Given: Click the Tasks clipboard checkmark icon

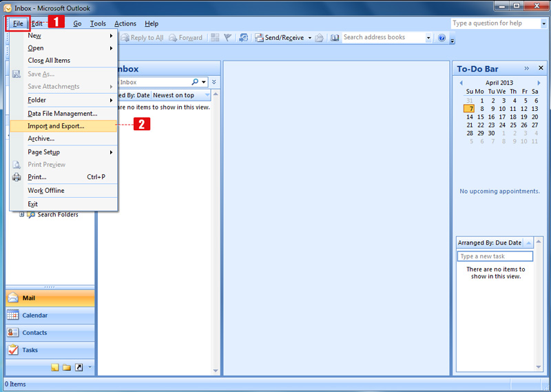Looking at the screenshot, I should [13, 350].
